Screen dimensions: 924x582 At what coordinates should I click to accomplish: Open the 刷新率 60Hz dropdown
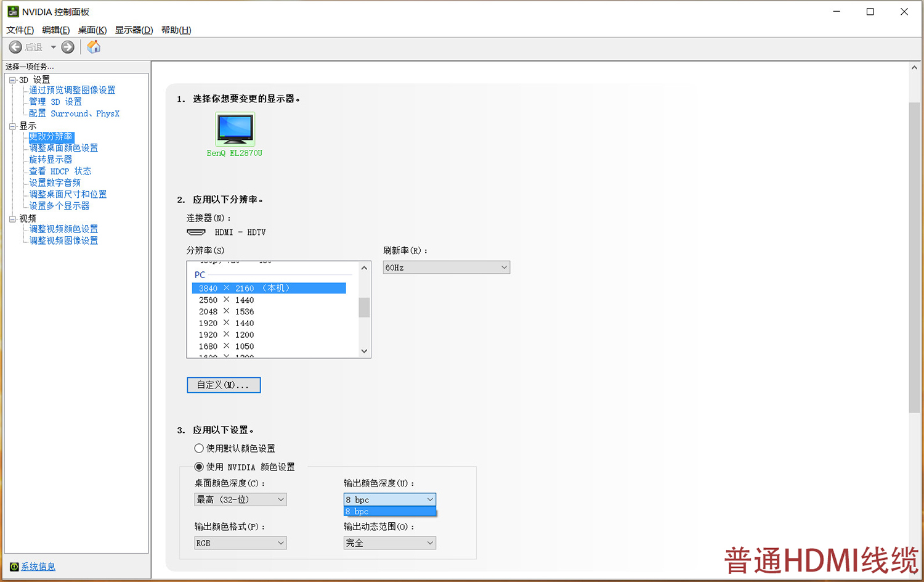447,268
